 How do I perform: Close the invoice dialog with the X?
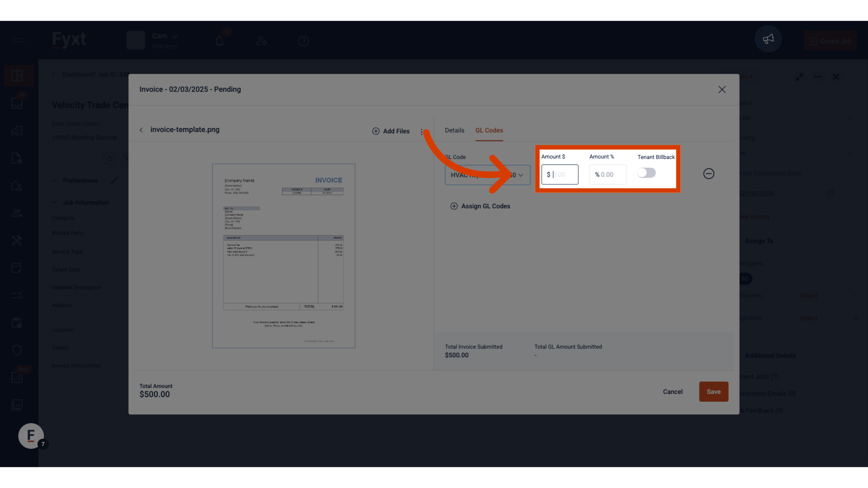click(x=722, y=89)
